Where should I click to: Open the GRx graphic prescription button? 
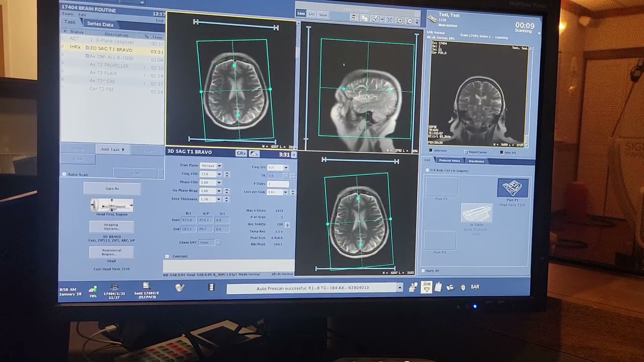click(241, 153)
